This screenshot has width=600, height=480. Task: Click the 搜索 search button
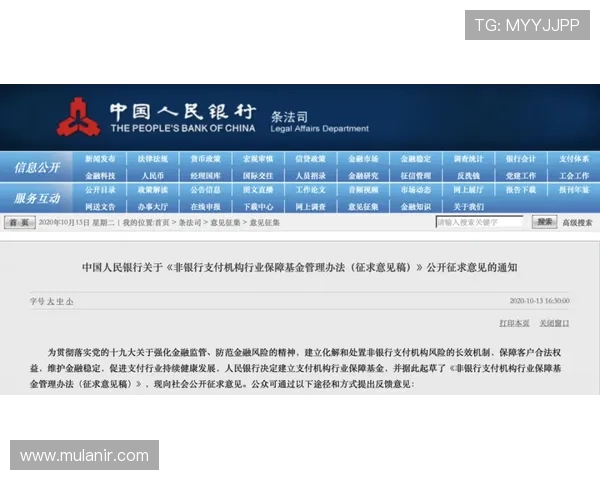tap(545, 222)
